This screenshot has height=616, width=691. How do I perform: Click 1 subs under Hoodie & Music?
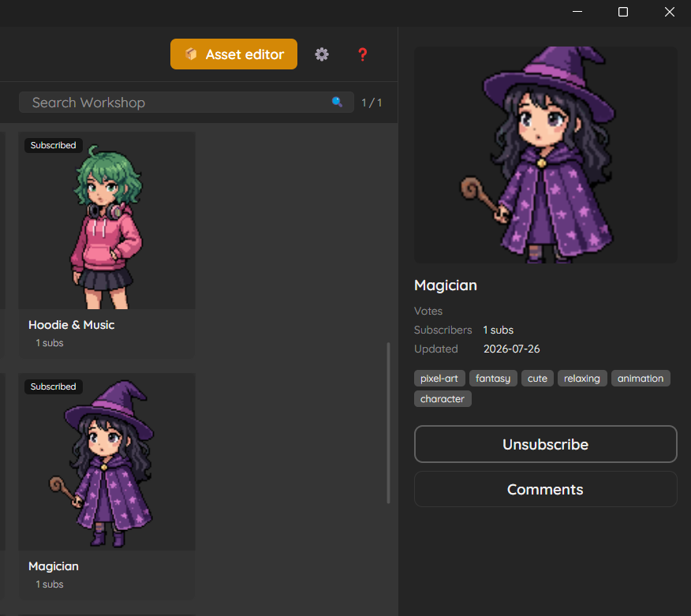point(50,343)
